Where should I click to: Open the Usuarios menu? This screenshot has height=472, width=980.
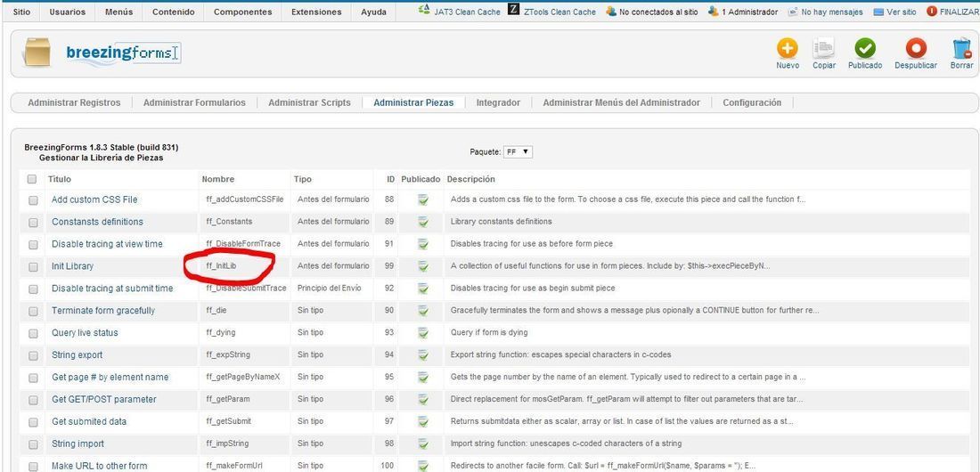pos(68,12)
